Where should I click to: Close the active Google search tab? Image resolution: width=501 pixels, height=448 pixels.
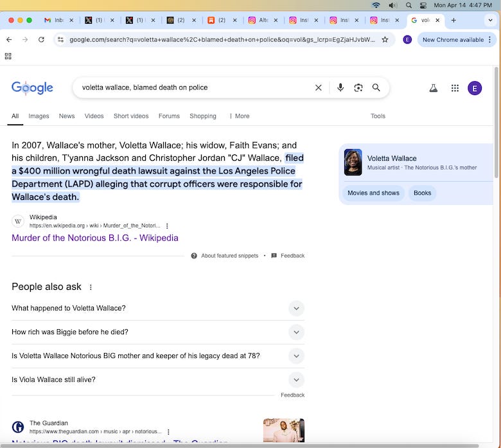click(437, 20)
